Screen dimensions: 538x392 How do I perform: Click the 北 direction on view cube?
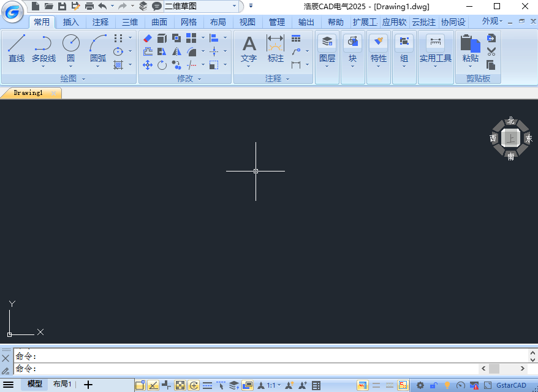click(511, 121)
